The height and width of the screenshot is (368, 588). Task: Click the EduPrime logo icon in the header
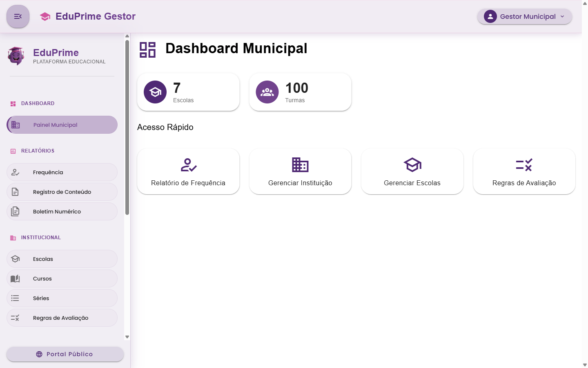click(45, 16)
